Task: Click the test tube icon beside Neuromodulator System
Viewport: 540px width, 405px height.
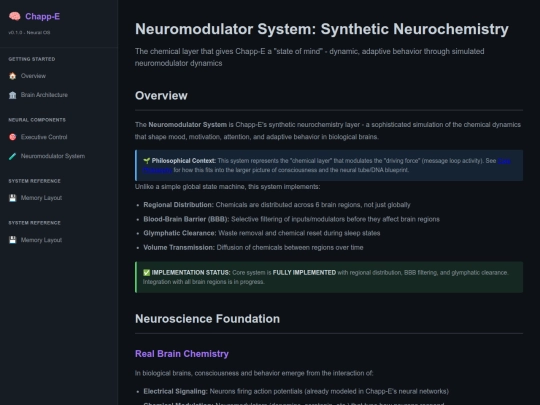Action: pyautogui.click(x=13, y=156)
